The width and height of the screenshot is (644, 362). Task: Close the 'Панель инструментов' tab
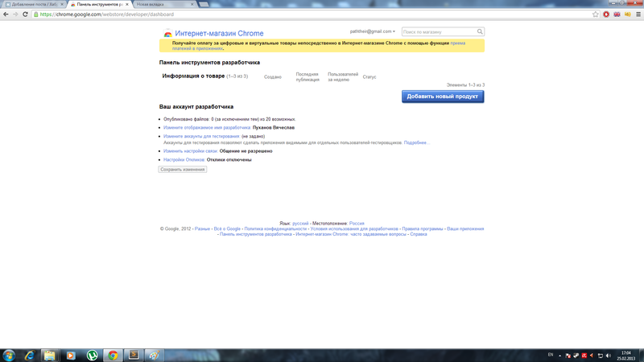pos(127,4)
